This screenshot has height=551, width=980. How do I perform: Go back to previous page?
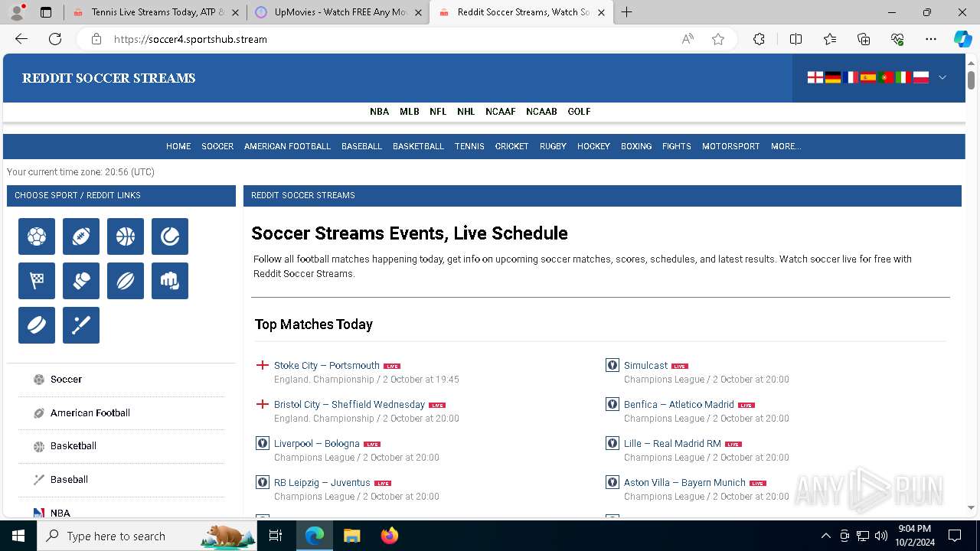tap(21, 39)
